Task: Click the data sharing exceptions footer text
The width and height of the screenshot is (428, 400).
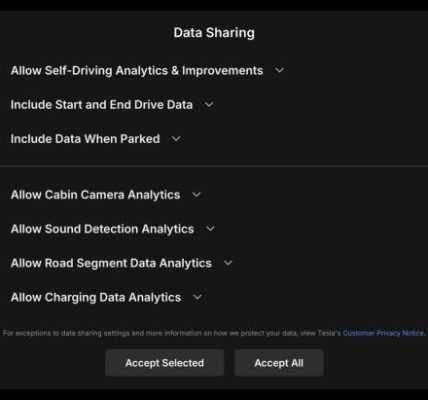Action: tap(172, 333)
